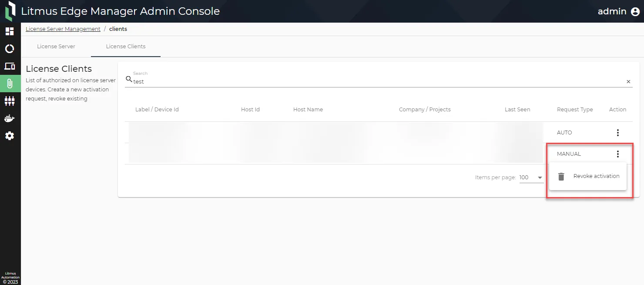Click trash icon beside Revoke activation

[x=561, y=176]
